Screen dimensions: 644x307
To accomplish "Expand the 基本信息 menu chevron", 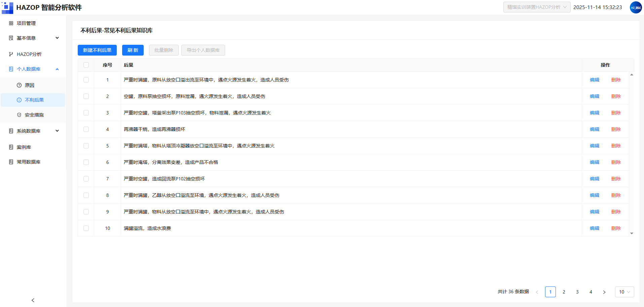I will [x=57, y=38].
